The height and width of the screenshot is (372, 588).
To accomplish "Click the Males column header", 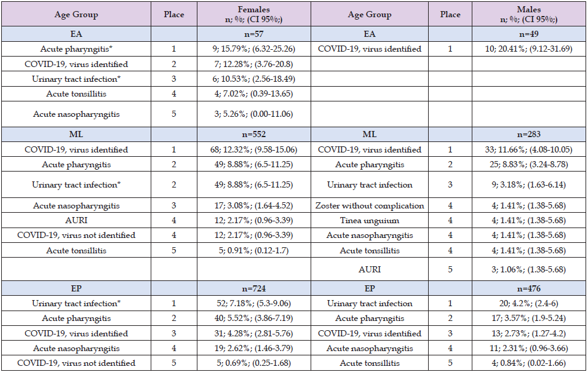I will pyautogui.click(x=529, y=14).
